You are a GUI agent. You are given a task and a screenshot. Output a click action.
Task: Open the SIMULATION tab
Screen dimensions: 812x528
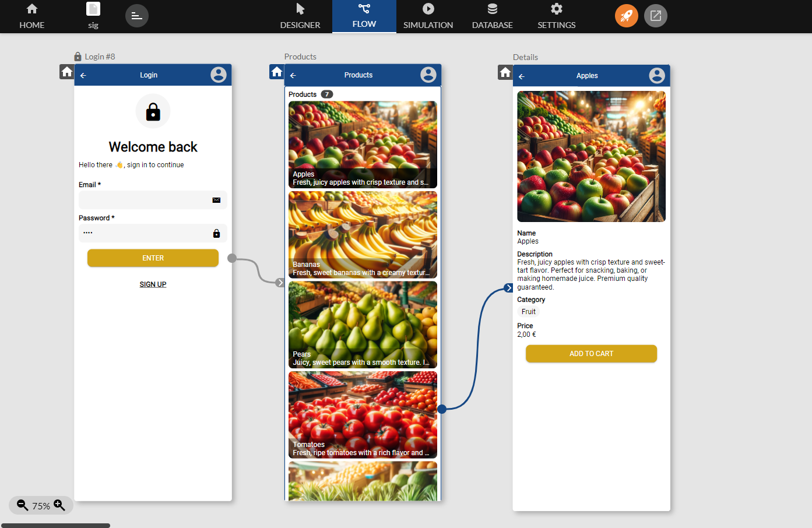pyautogui.click(x=428, y=16)
